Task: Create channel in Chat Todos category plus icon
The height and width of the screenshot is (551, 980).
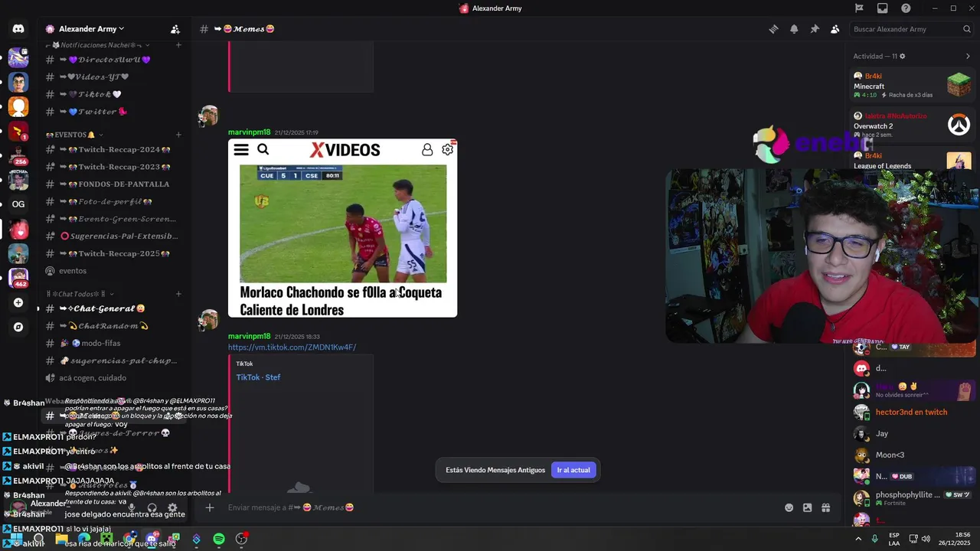Action: (178, 294)
